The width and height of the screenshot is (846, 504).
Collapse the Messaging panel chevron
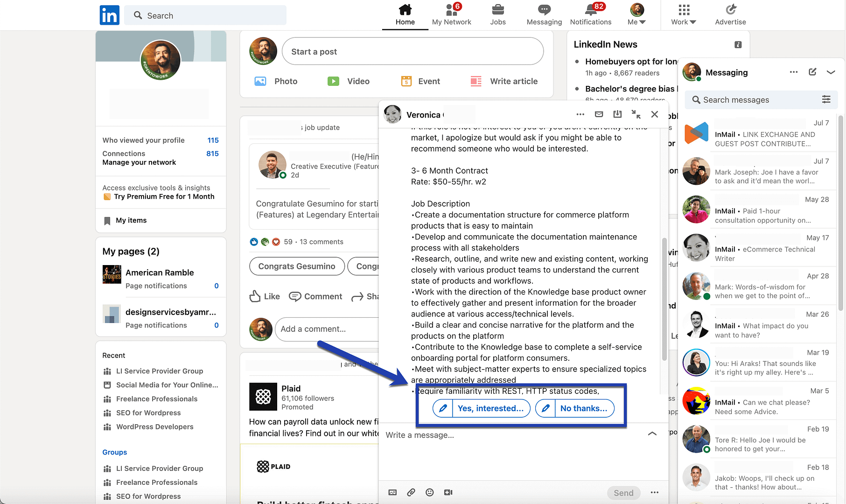831,72
